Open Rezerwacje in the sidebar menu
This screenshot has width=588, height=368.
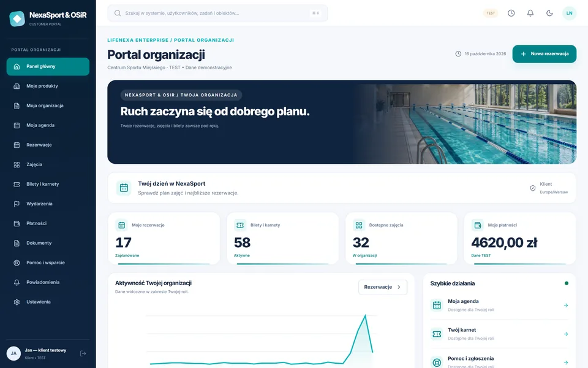click(x=48, y=145)
